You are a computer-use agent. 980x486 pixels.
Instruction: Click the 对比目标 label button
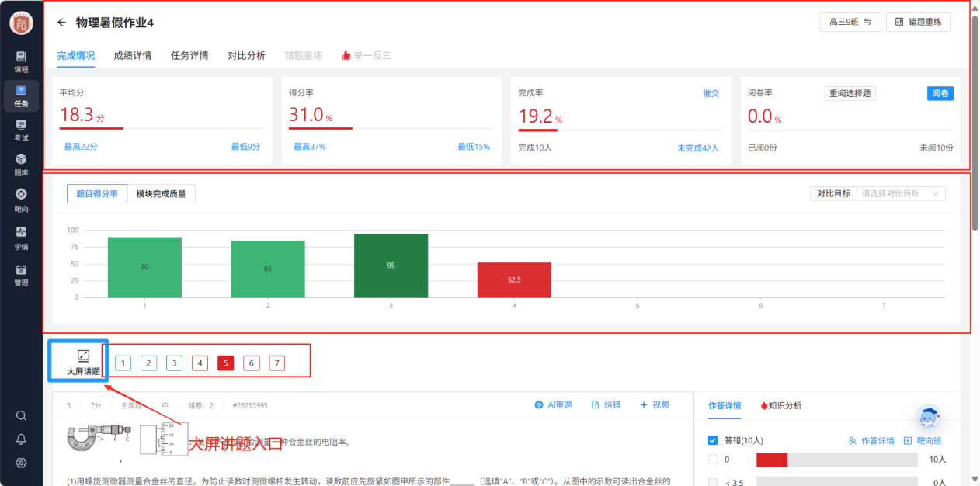point(832,193)
